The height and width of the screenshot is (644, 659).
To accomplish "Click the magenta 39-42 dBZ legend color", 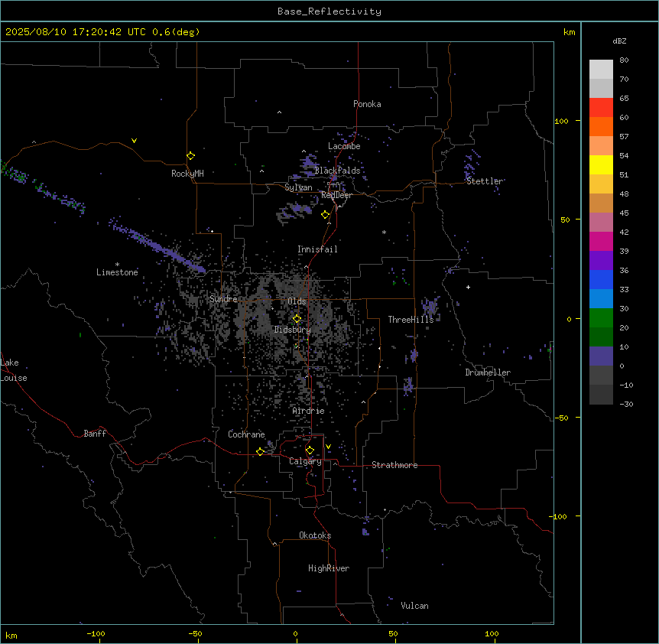I will [601, 241].
